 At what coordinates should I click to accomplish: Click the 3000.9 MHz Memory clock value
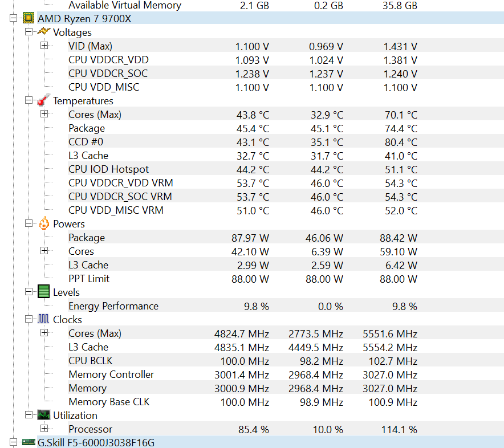tap(242, 389)
